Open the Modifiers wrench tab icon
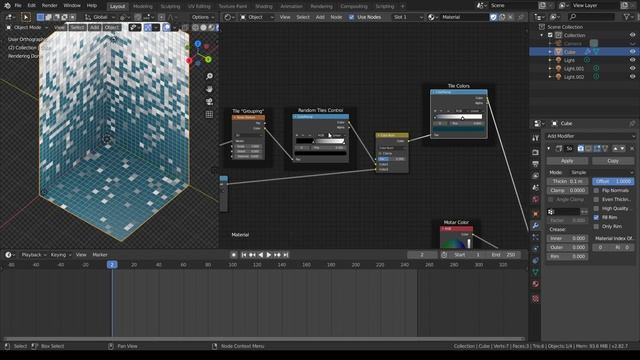The height and width of the screenshot is (360, 640). coord(536,225)
